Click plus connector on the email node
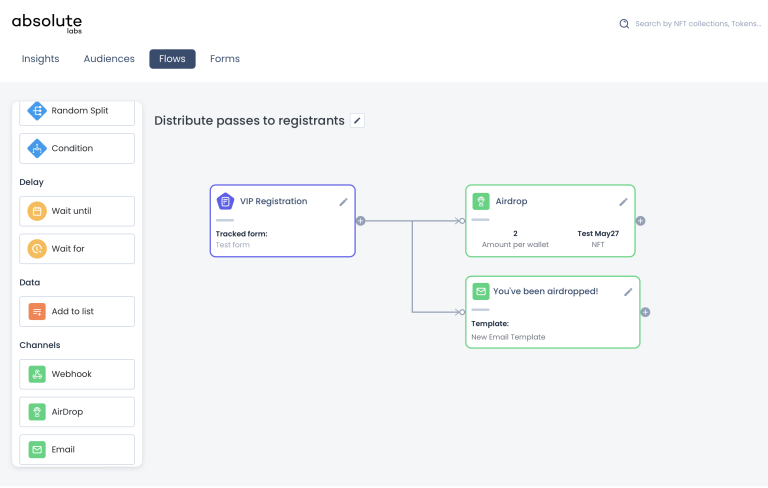Image resolution: width=768 pixels, height=488 pixels. [646, 312]
